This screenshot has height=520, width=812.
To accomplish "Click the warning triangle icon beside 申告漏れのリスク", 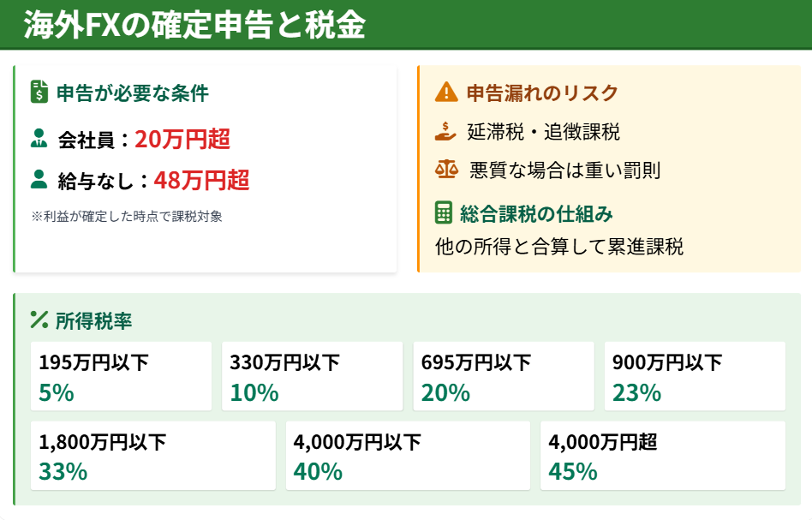I will tap(445, 93).
